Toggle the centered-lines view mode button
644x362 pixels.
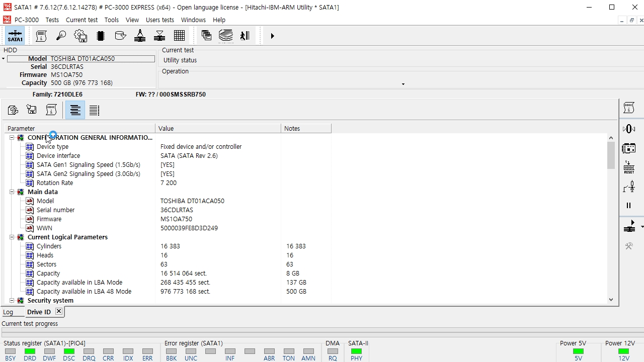pyautogui.click(x=75, y=110)
